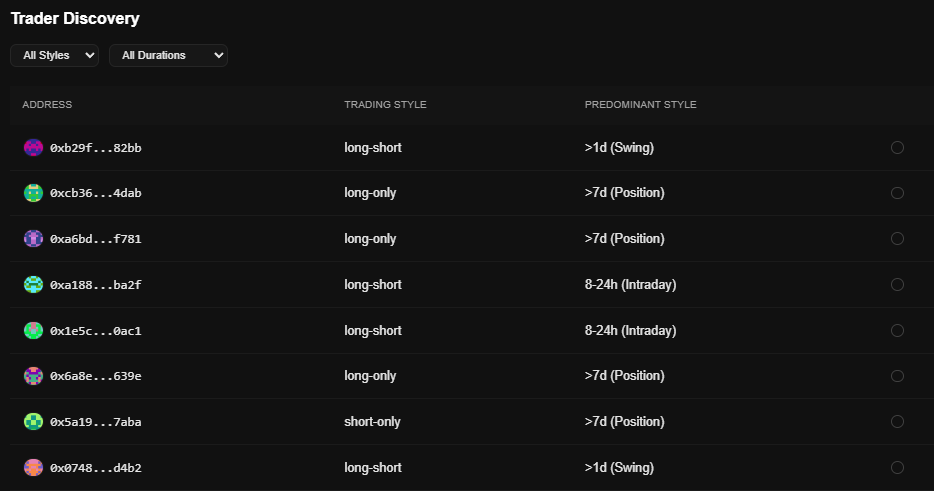Open trader address 0x0748...d4b2
This screenshot has height=491, width=934.
(x=96, y=468)
